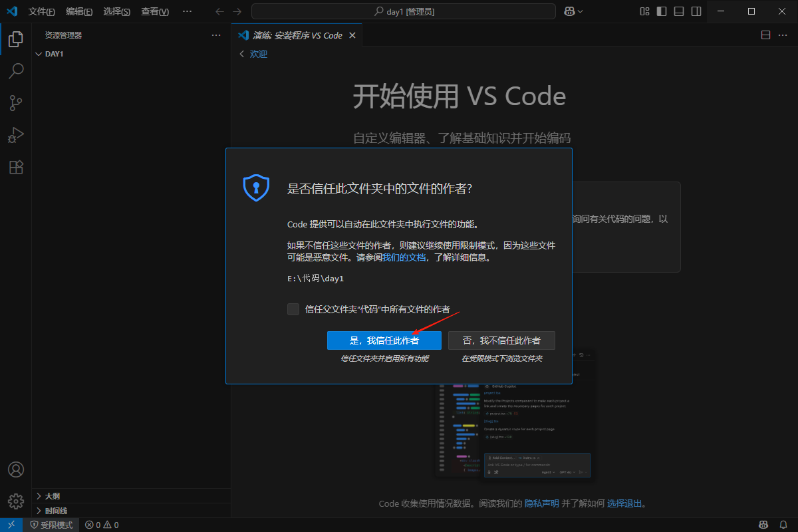
Task: Open the 文件(F) menu
Action: point(42,12)
